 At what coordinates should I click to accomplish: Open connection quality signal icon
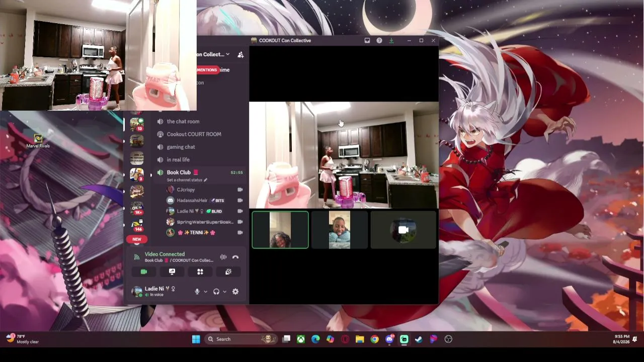click(x=136, y=257)
